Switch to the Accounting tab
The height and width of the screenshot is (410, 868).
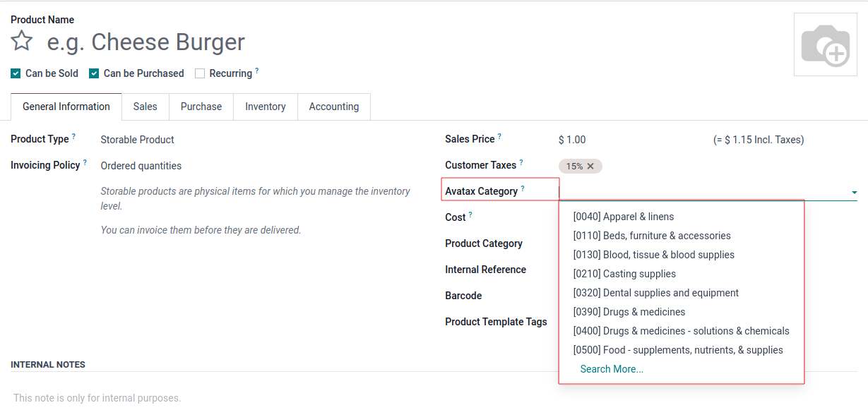pos(333,107)
